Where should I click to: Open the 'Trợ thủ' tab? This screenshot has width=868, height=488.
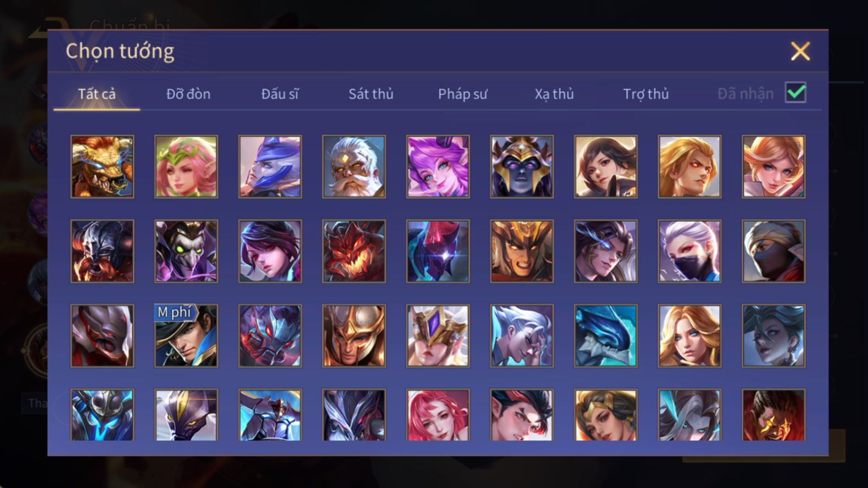coord(646,94)
